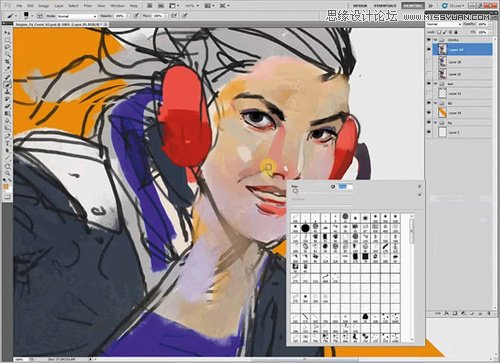Click the Flow value field
Image resolution: width=500 pixels, height=363 pixels.
click(157, 16)
